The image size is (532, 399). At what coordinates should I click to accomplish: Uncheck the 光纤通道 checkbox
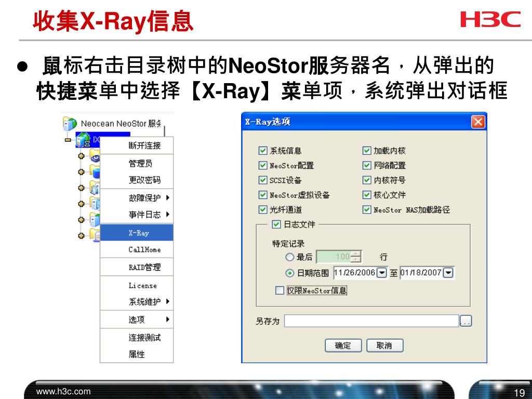[262, 209]
